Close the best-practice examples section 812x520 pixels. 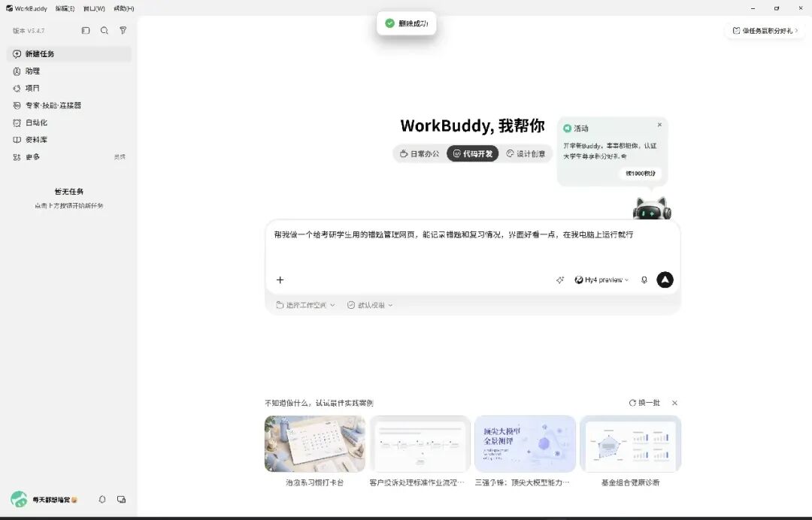[x=674, y=403]
